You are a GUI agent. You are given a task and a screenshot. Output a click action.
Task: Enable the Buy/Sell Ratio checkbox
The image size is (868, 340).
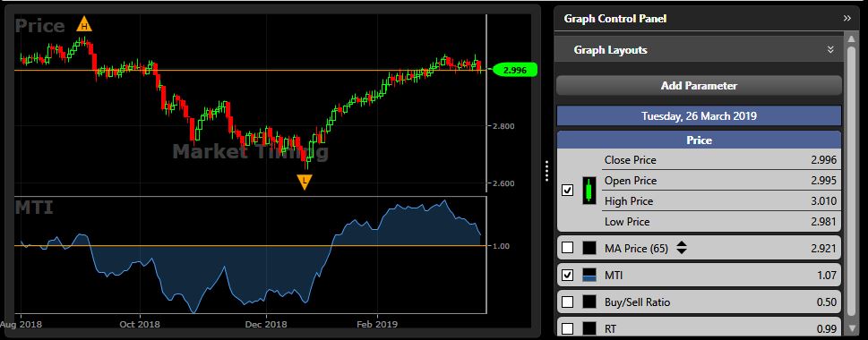567,302
